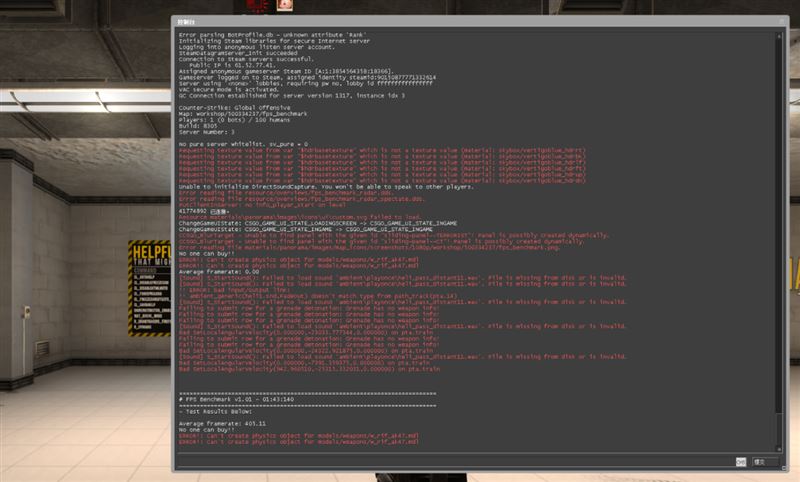Click the red HUD icon beside the avatar
This screenshot has width=800, height=482.
tap(259, 6)
